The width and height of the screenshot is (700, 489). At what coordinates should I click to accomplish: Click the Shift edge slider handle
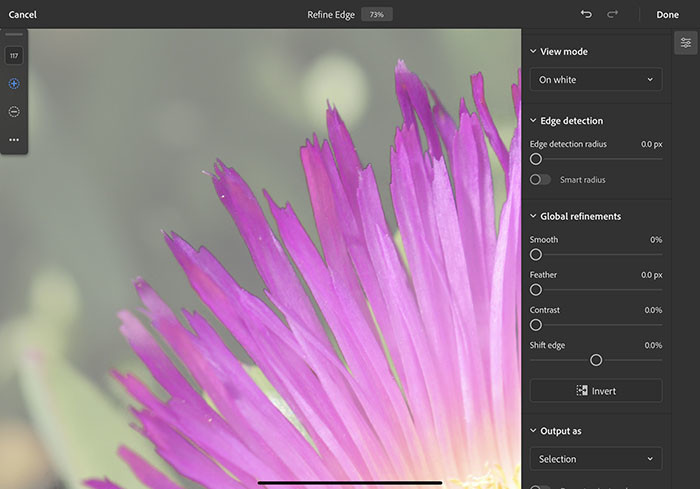tap(596, 360)
